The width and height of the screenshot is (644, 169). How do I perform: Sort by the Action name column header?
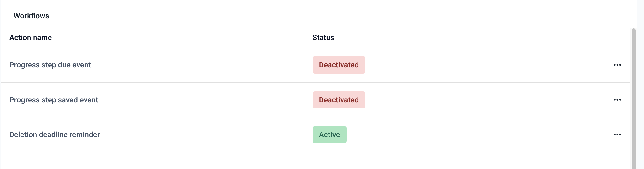coord(30,37)
